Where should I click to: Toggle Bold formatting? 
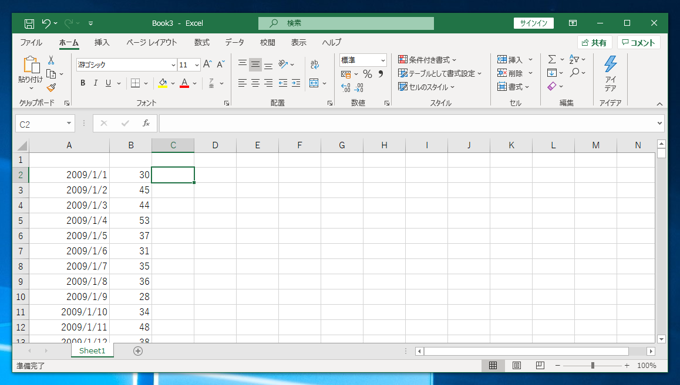(82, 83)
